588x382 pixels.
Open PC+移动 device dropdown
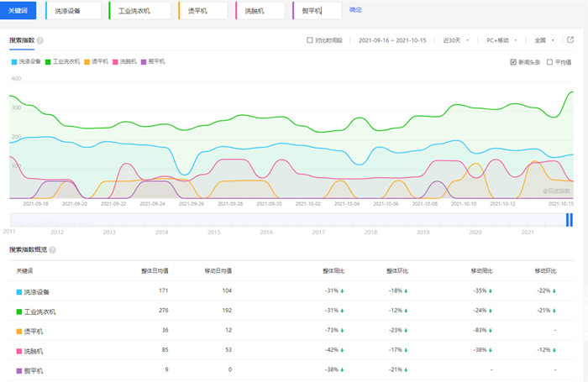[x=502, y=39]
